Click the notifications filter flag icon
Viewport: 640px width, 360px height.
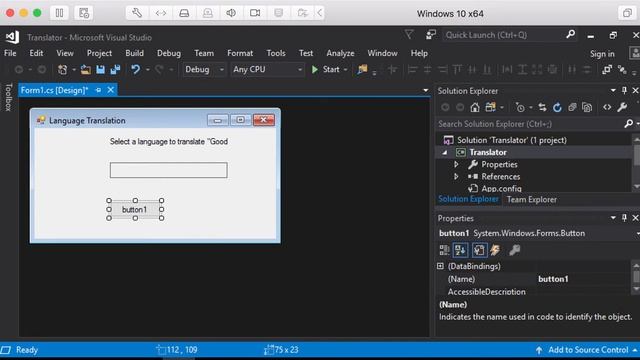(409, 35)
